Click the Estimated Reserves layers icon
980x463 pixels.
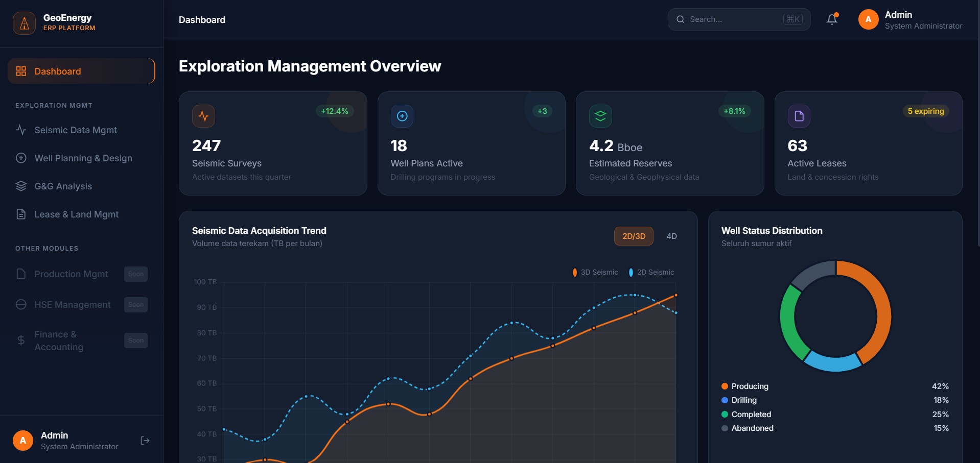600,116
